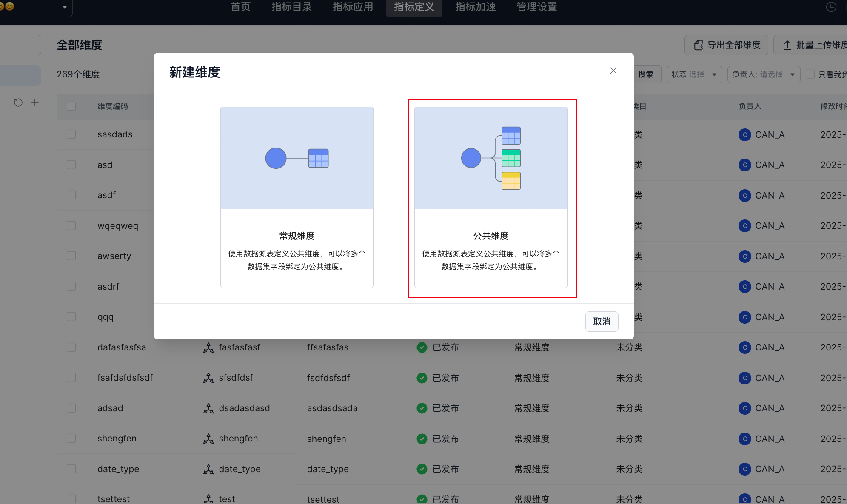Click upload icon on 批量上传维度
The width and height of the screenshot is (847, 504).
pyautogui.click(x=787, y=45)
